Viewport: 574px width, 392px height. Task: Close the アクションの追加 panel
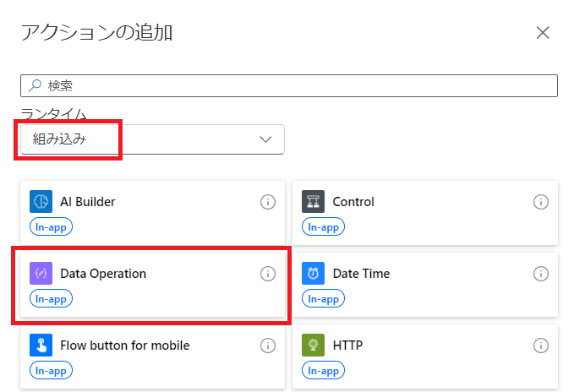click(x=543, y=33)
